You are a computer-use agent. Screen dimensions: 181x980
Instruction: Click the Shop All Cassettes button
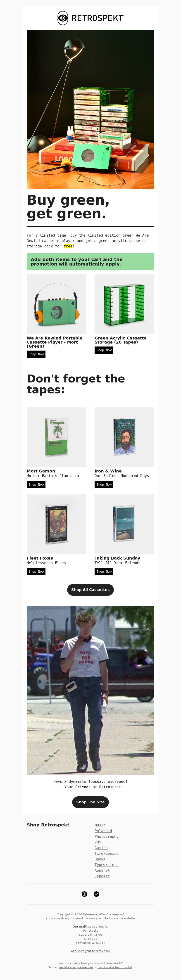tap(90, 590)
